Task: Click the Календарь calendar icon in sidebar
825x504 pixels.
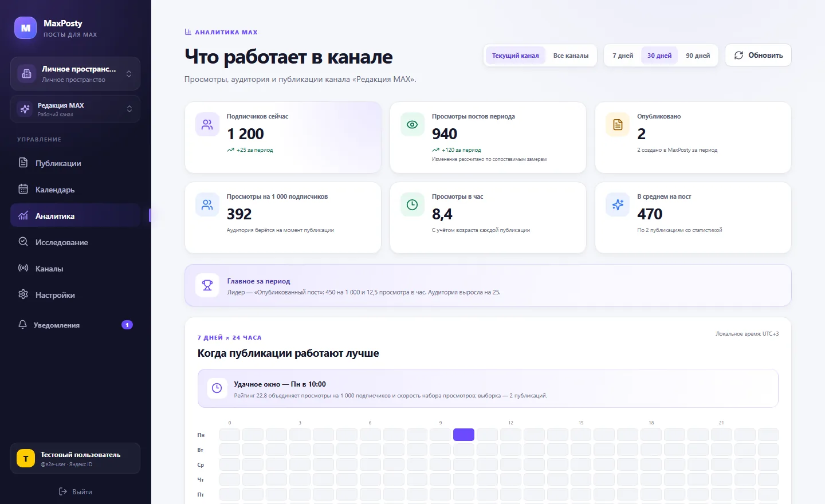Action: pyautogui.click(x=23, y=189)
